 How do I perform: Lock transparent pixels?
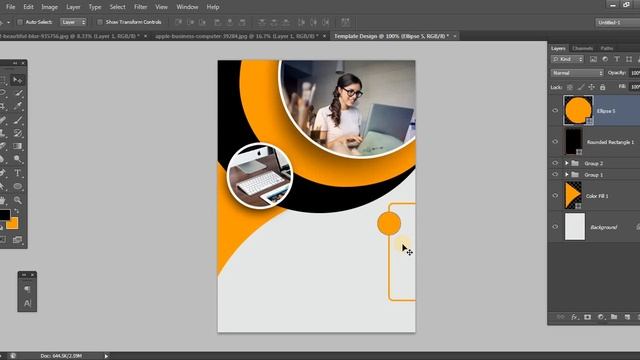click(x=570, y=87)
